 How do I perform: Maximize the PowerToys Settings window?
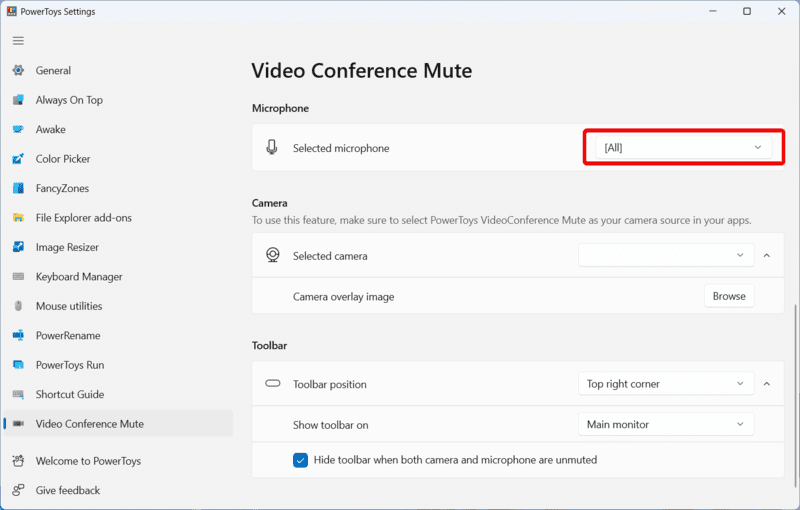(747, 11)
